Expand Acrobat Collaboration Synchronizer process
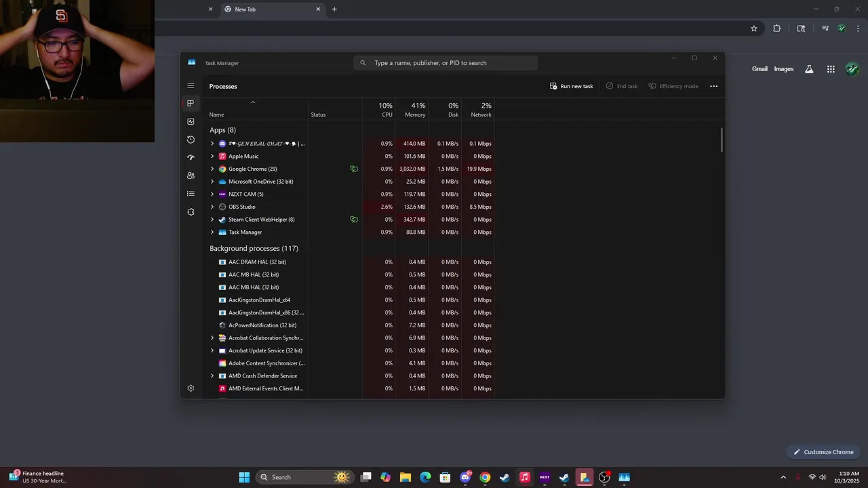This screenshot has height=488, width=868. [x=212, y=338]
